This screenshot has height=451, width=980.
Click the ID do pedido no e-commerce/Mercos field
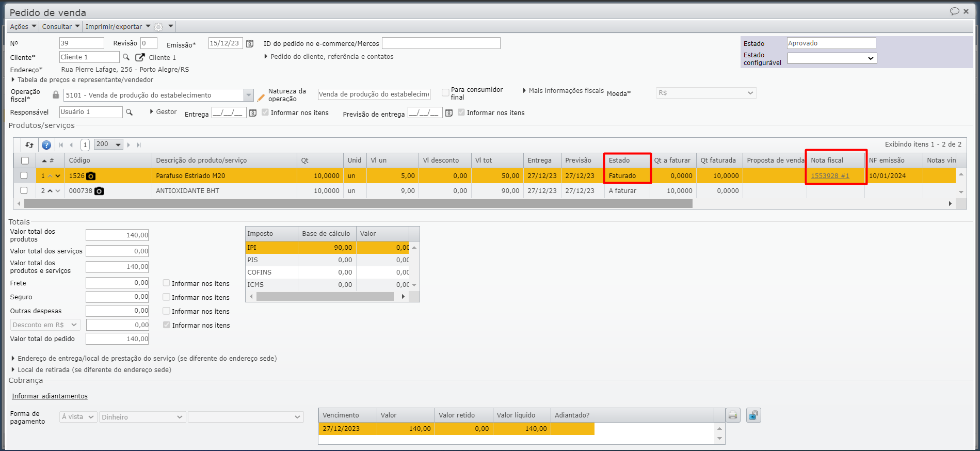click(441, 43)
